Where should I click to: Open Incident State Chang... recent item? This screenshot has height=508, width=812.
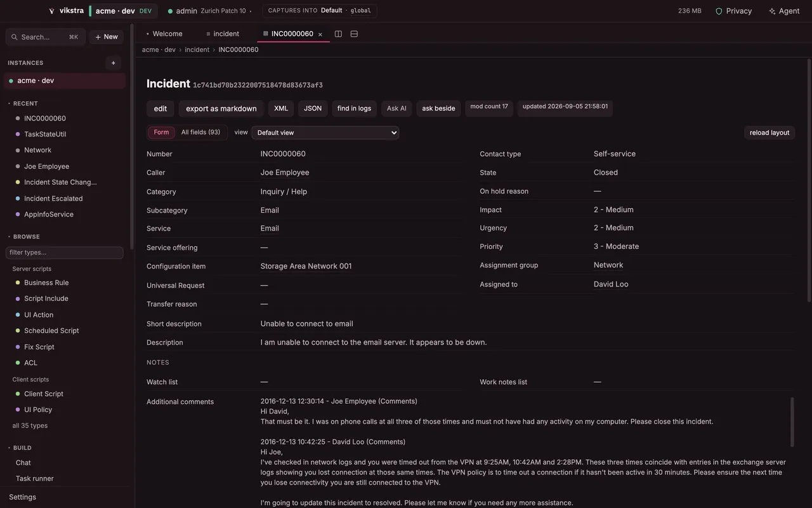click(x=60, y=182)
